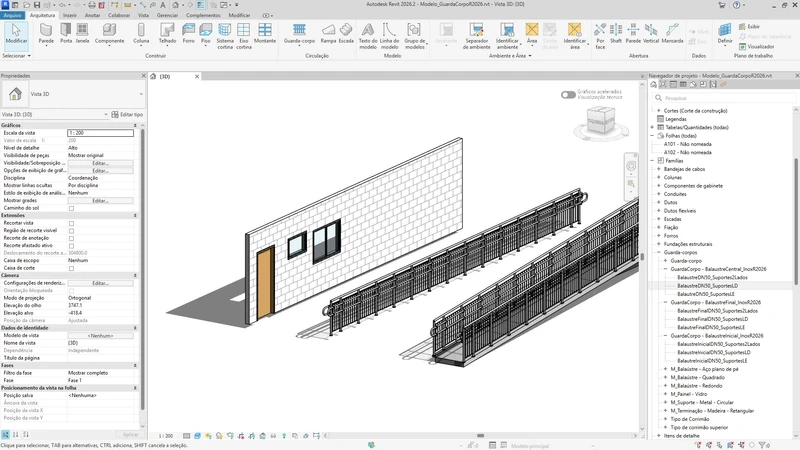Viewport: 800px width, 450px height.
Task: Select the Identificar ambiente tool
Action: [x=507, y=36]
